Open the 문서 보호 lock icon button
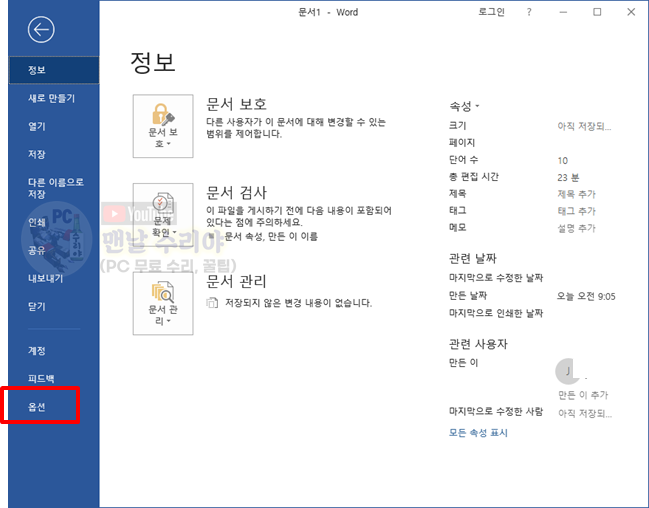This screenshot has width=649, height=508. 163,126
